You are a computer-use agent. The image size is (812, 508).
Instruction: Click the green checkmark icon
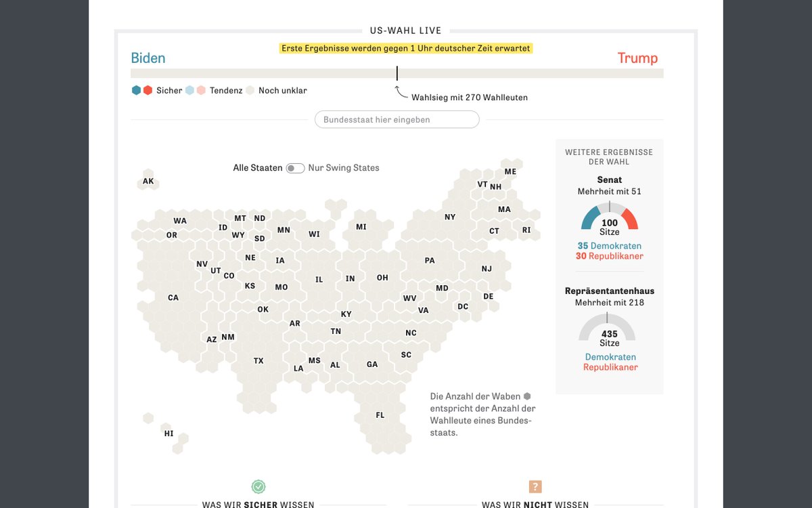[258, 486]
